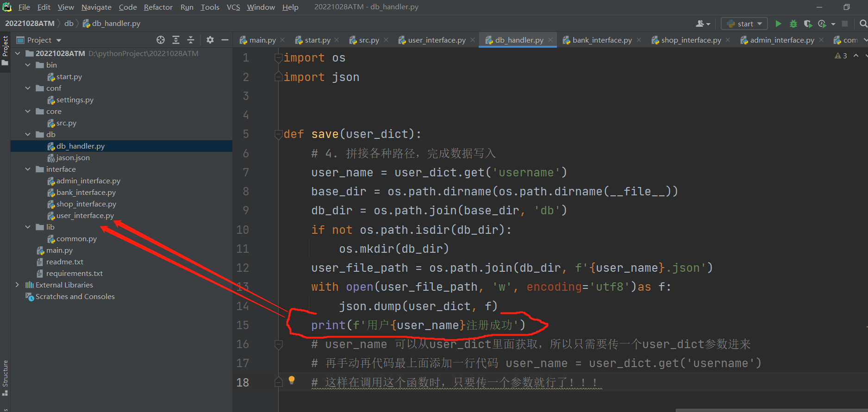Screen dimensions: 868x412
Task: Open the Navigate menu
Action: [x=96, y=7]
